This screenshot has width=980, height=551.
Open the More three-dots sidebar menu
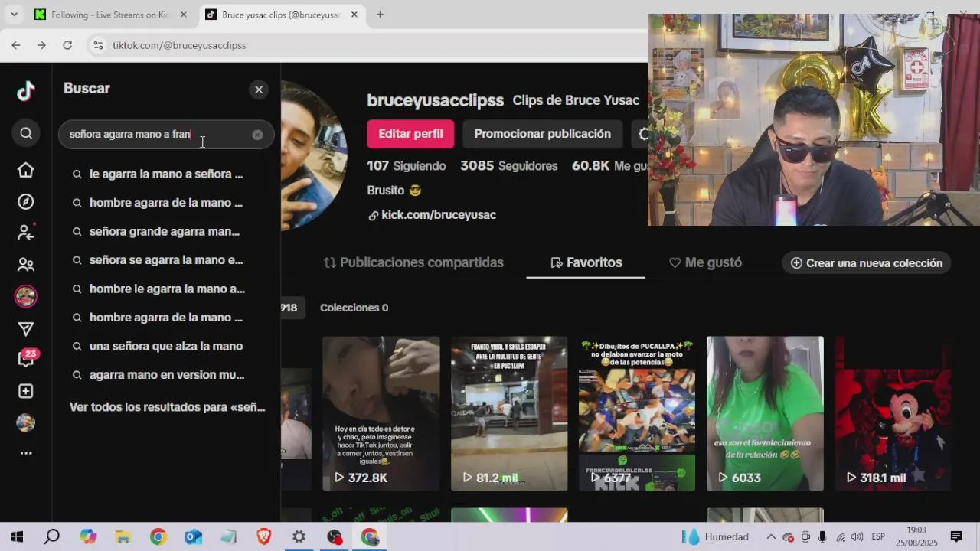click(x=26, y=453)
